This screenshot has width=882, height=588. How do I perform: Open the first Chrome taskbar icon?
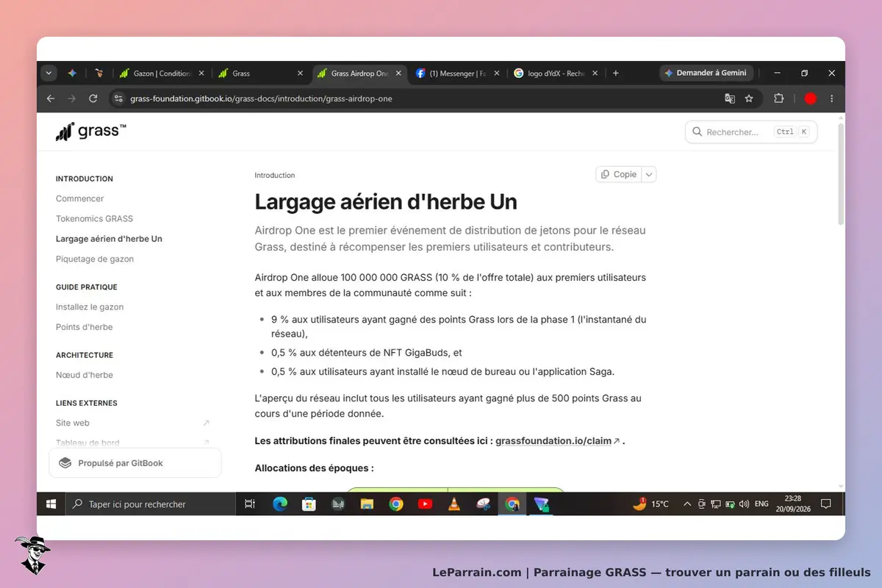(x=396, y=504)
